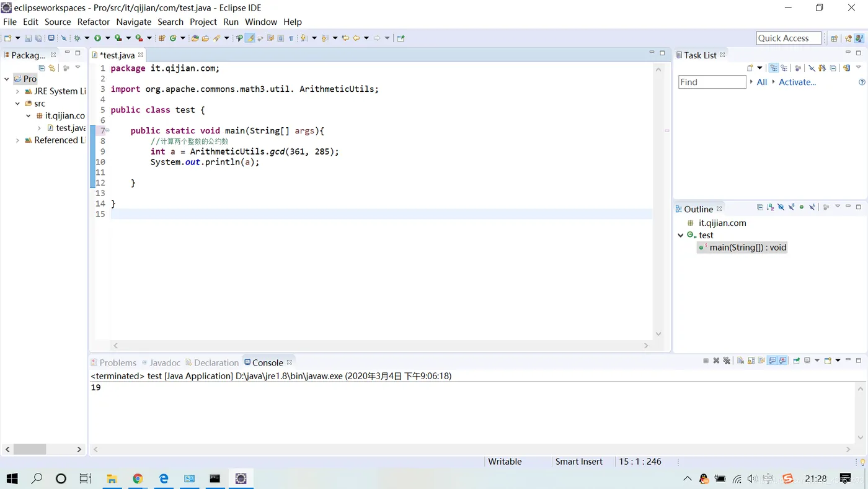Click Remove All Terminated Launches in Console
The image size is (868, 489).
[727, 361]
